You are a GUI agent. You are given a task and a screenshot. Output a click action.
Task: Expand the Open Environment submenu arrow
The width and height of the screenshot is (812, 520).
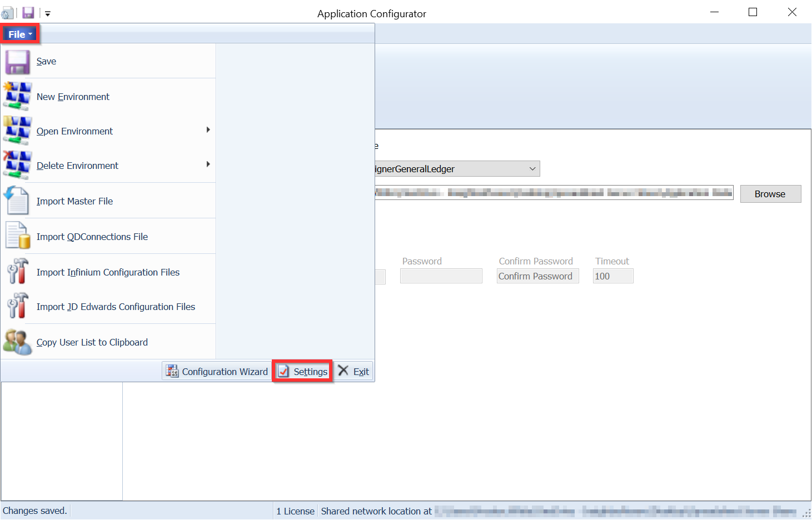208,130
